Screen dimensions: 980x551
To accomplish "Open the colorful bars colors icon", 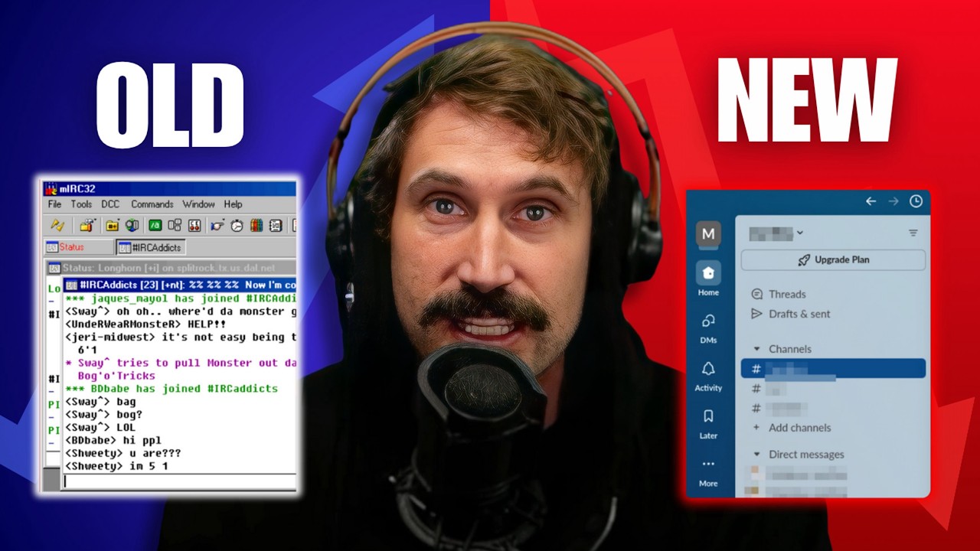I will (256, 226).
